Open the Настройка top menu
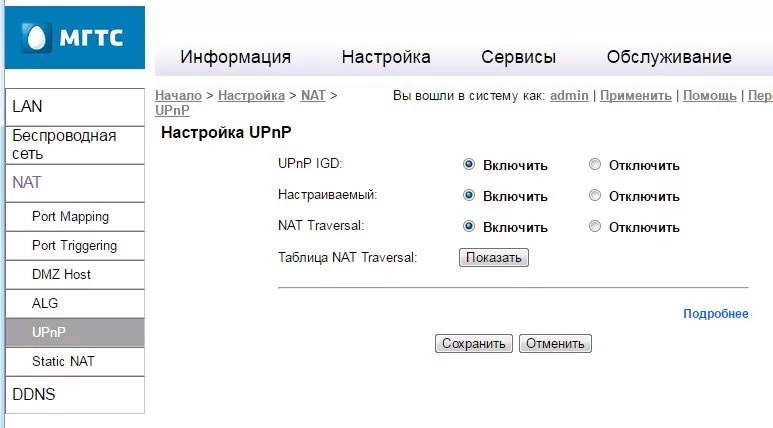773x428 pixels. 386,57
